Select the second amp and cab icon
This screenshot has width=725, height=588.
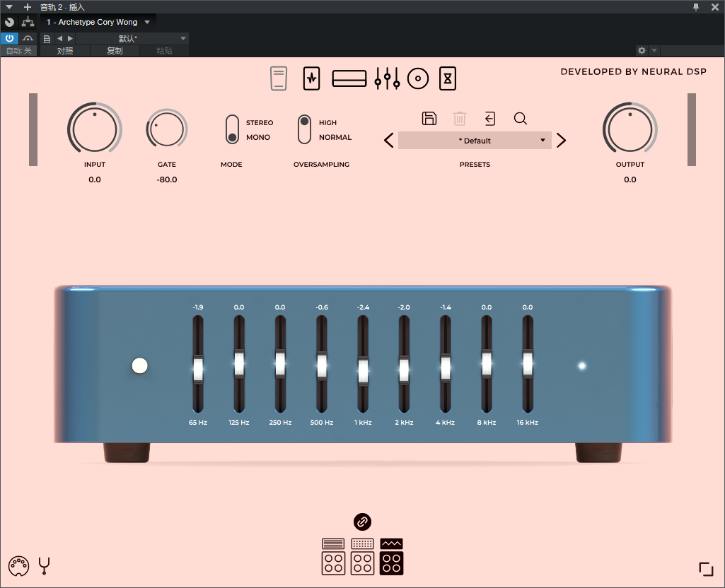[362, 557]
